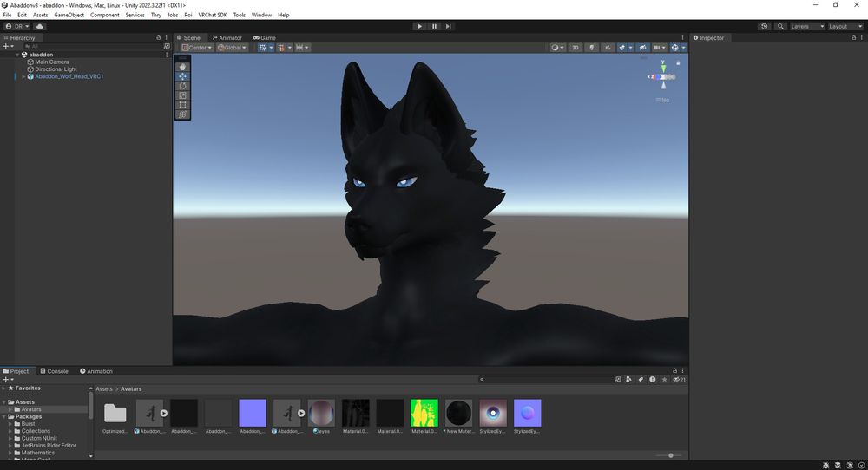Viewport: 868px width, 470px height.
Task: Open Center pivot mode dropdown
Action: click(197, 48)
